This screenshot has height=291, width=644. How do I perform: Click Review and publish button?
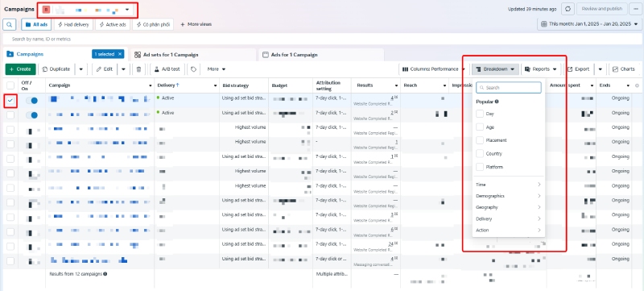(x=602, y=9)
